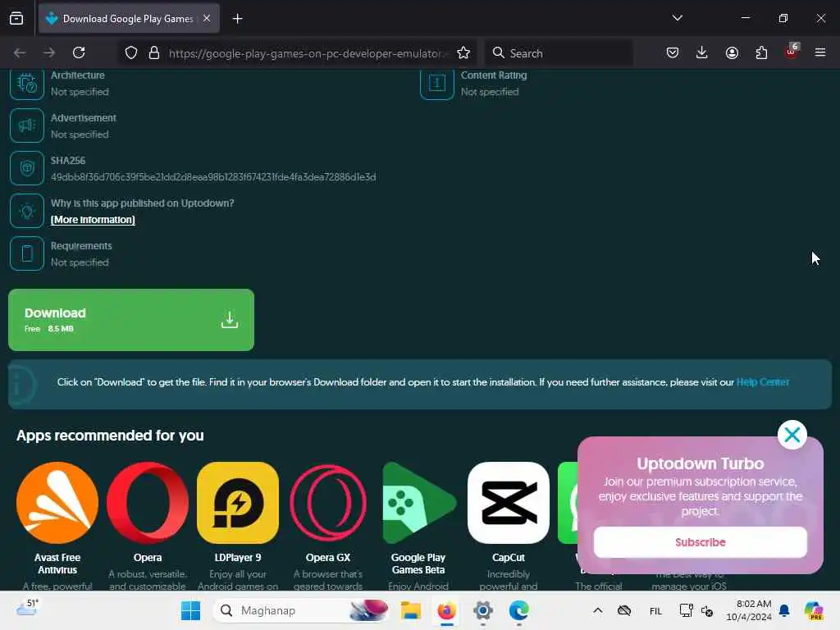Show hidden system tray icons
Image resolution: width=840 pixels, height=630 pixels.
pos(598,610)
